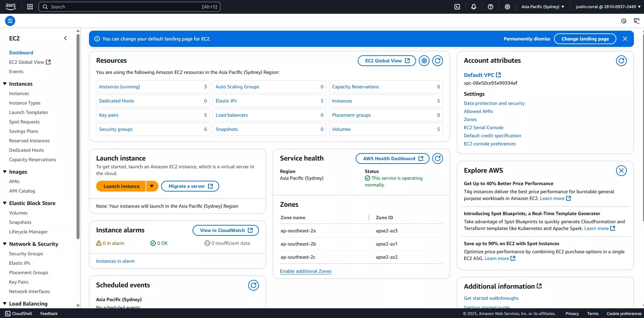Click the help question mark icon
The height and width of the screenshot is (318, 644).
[x=491, y=7]
